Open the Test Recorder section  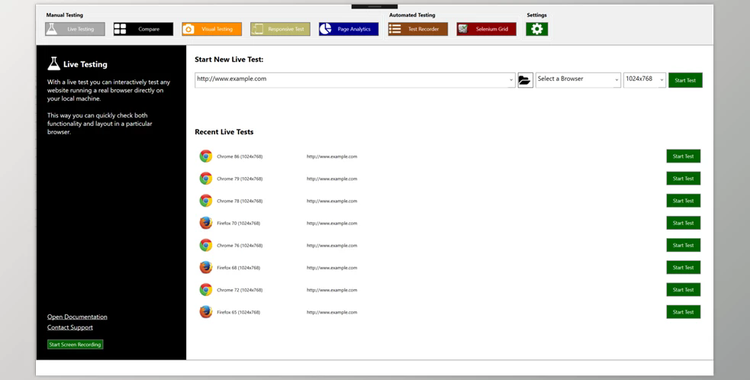418,29
